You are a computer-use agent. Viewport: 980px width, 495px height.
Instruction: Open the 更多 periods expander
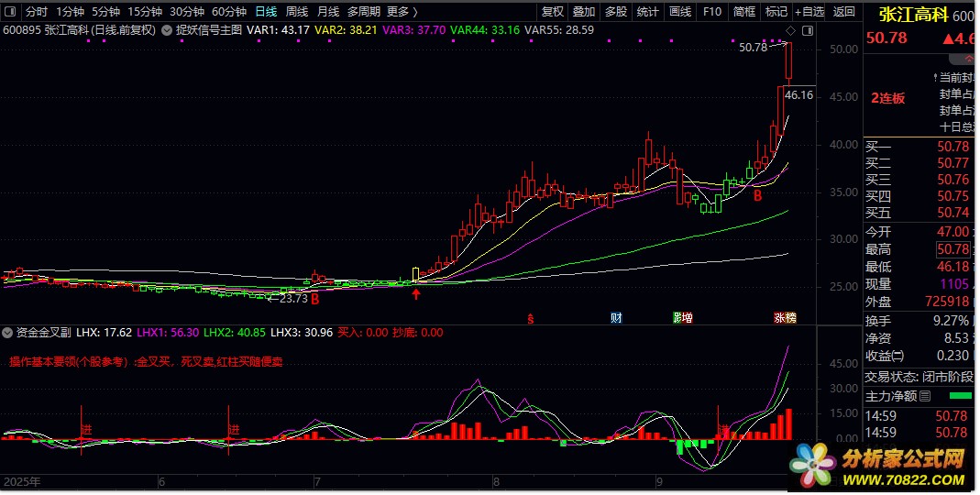(x=402, y=12)
